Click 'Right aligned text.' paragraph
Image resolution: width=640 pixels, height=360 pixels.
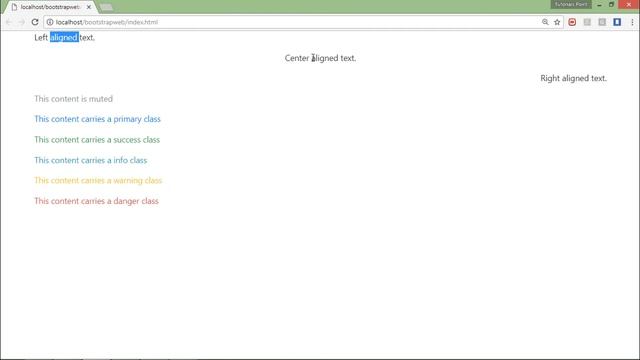coord(573,78)
